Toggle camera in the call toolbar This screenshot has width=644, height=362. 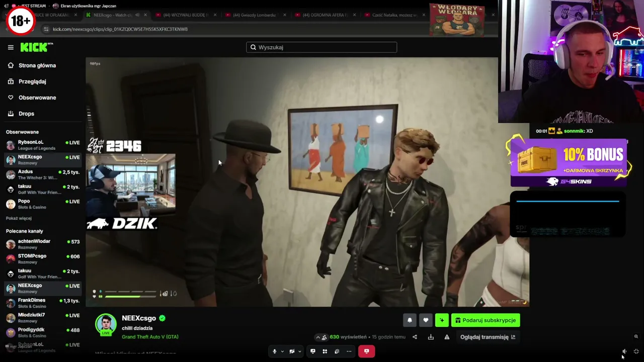pos(292,351)
